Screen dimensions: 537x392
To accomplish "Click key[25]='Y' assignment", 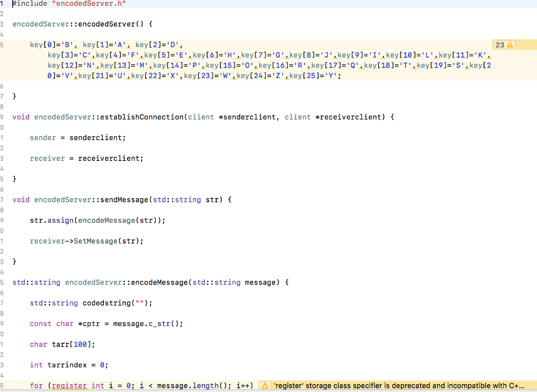I will [313, 75].
